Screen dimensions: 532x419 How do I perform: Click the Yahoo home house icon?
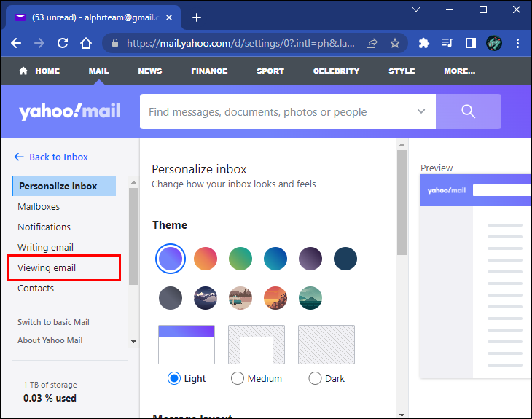(23, 71)
